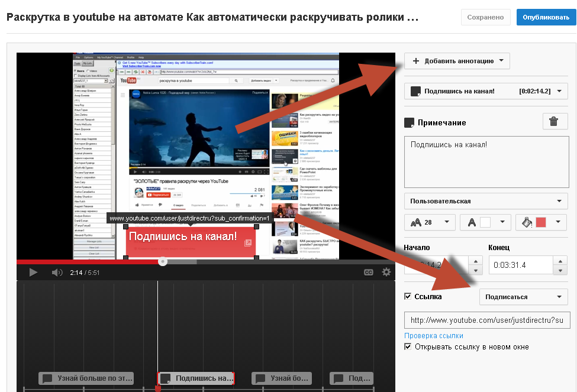The width and height of the screenshot is (577, 392).
Task: Mute video with the speaker icon
Action: point(57,273)
